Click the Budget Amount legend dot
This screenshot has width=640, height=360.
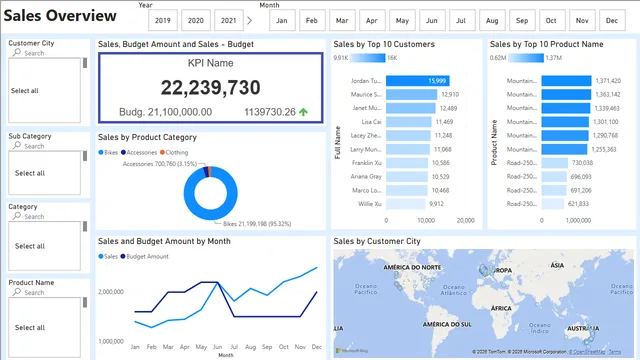123,256
